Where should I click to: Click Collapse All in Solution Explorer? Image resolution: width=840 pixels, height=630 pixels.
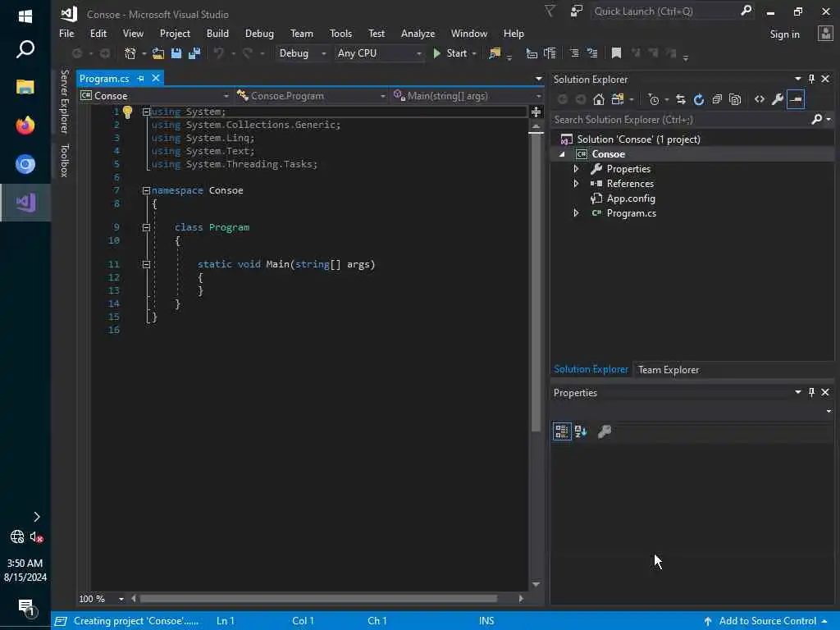click(x=717, y=99)
